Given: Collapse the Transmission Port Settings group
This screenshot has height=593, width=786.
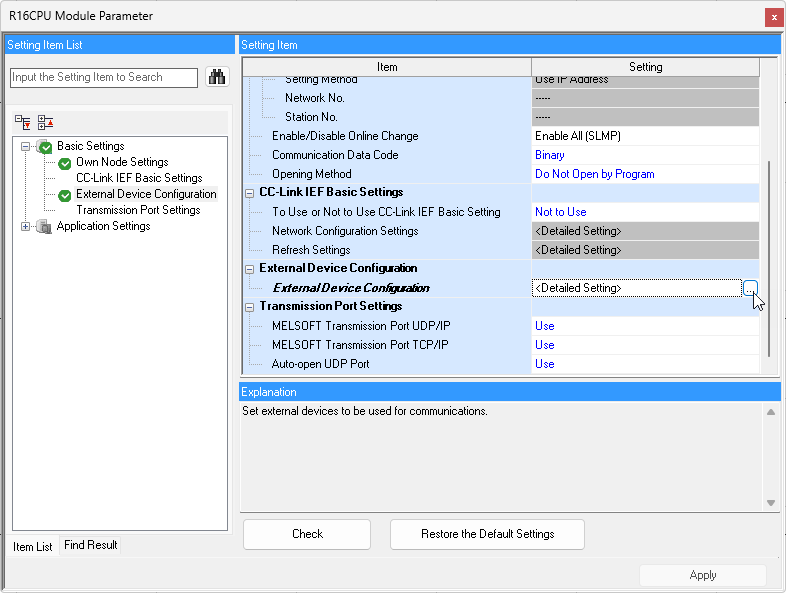Looking at the screenshot, I should click(249, 307).
